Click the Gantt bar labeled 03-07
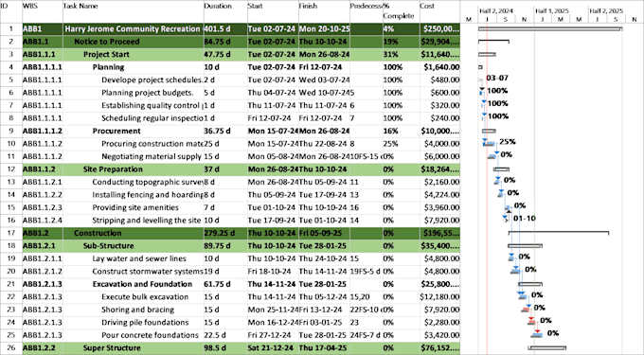This screenshot has height=355, width=644. click(480, 80)
